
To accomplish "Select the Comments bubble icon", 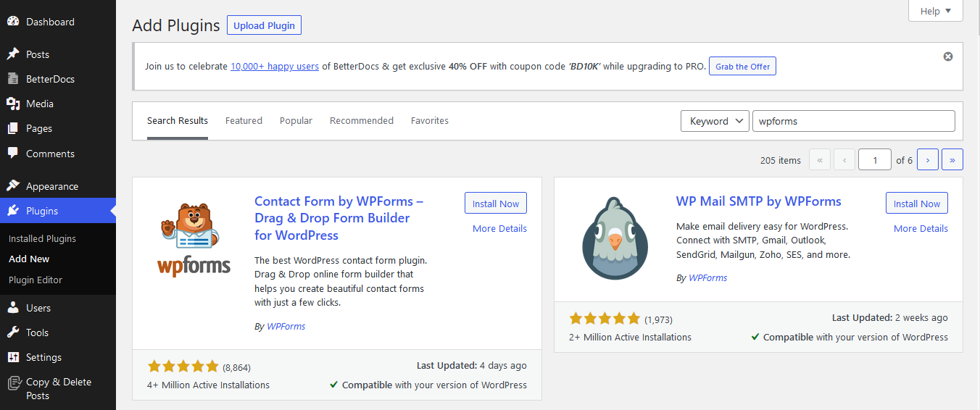I will pyautogui.click(x=13, y=154).
